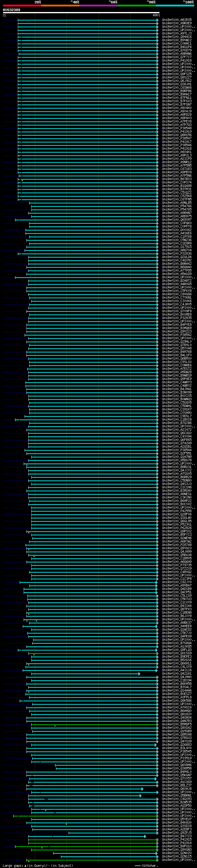Select hit label UniRef100_A9TLJ3
197x868 pixels.
[x=177, y=33]
